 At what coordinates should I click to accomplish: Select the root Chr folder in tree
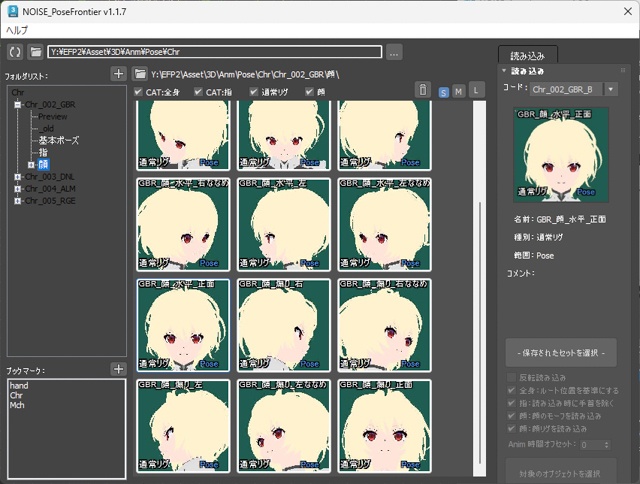18,93
